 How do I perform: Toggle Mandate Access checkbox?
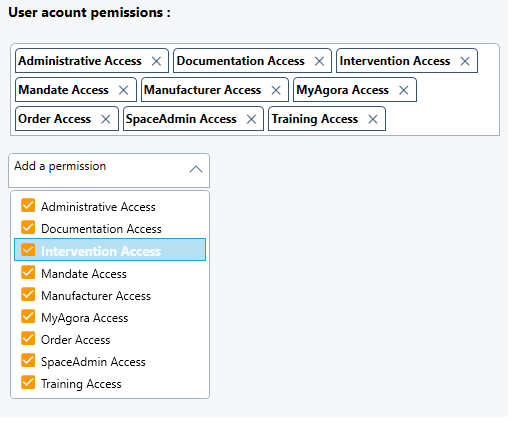pos(28,272)
